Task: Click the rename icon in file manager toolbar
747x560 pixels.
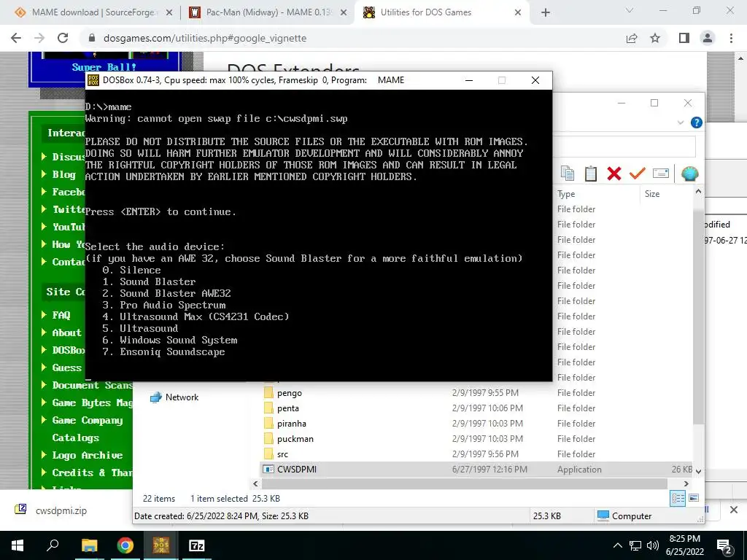Action: [x=661, y=173]
